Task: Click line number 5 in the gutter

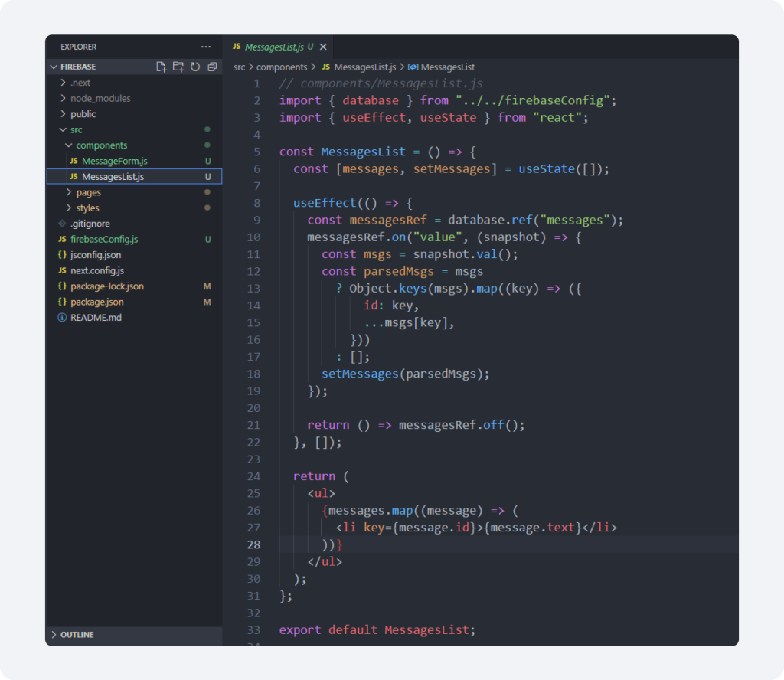Action: [x=256, y=152]
